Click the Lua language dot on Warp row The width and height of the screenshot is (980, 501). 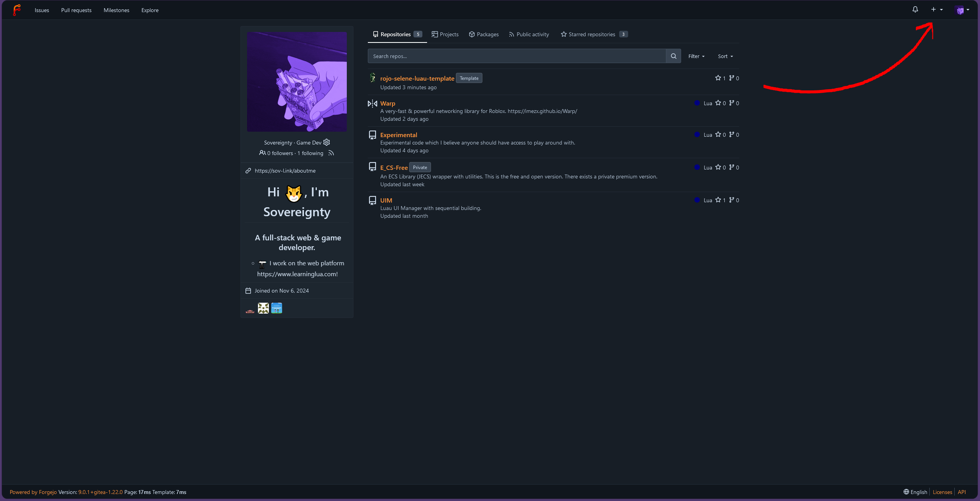click(697, 103)
